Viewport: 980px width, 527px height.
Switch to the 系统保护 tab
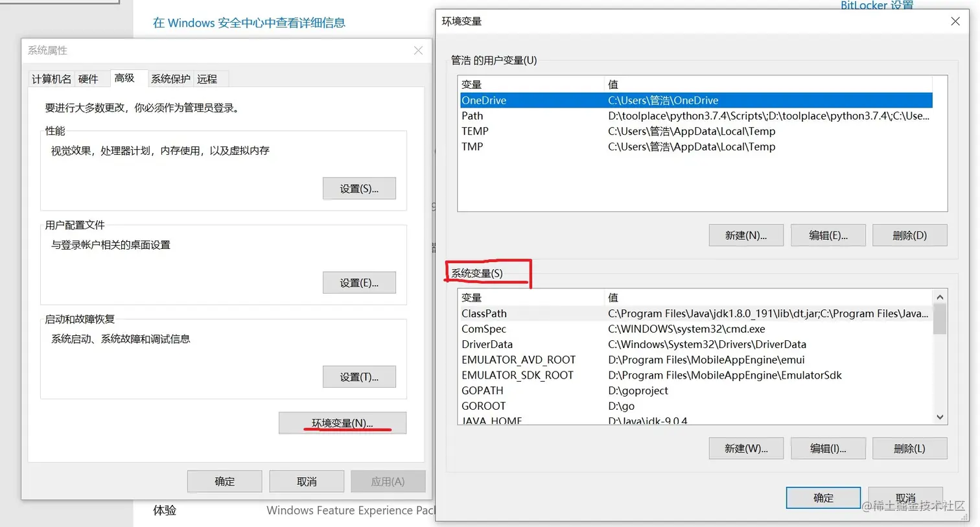[170, 78]
